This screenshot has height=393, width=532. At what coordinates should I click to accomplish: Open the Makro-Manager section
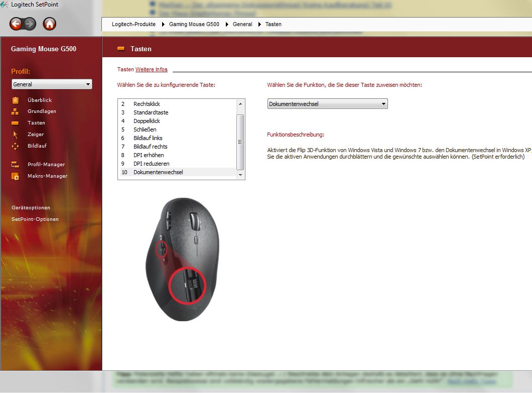click(x=48, y=176)
